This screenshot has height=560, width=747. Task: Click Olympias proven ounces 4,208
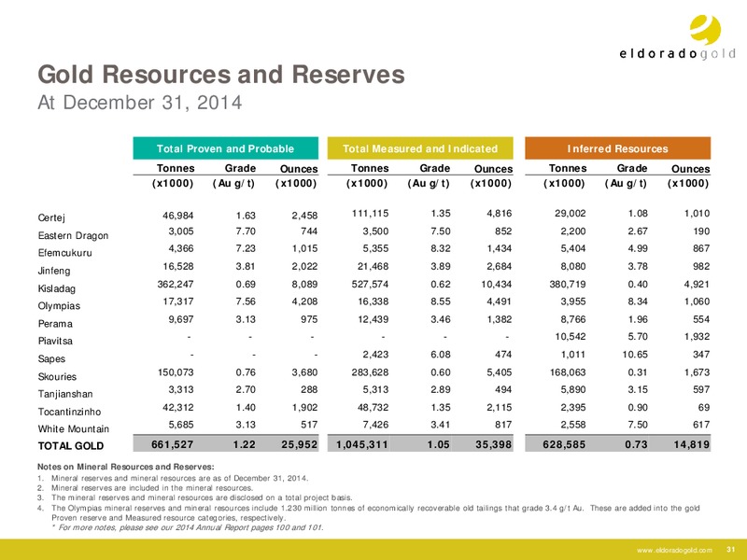(304, 301)
